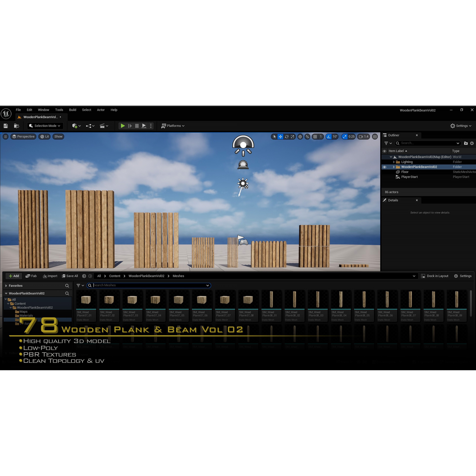The image size is (476, 476).
Task: Save the current level with the floppy icon
Action: [6, 126]
